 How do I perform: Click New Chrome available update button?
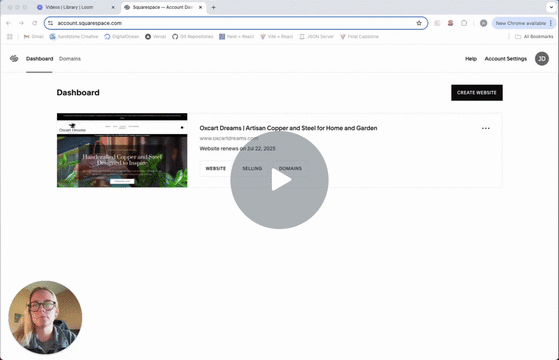click(520, 23)
